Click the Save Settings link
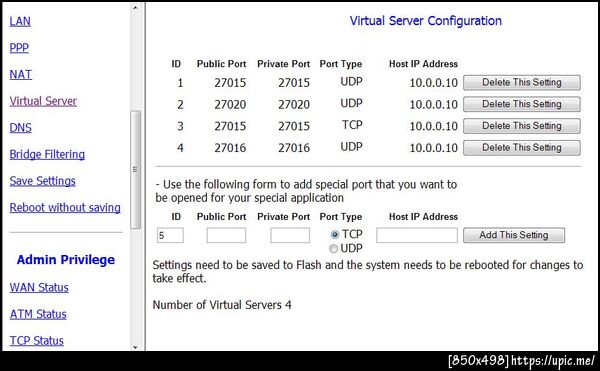Image resolution: width=600 pixels, height=371 pixels. (x=42, y=181)
